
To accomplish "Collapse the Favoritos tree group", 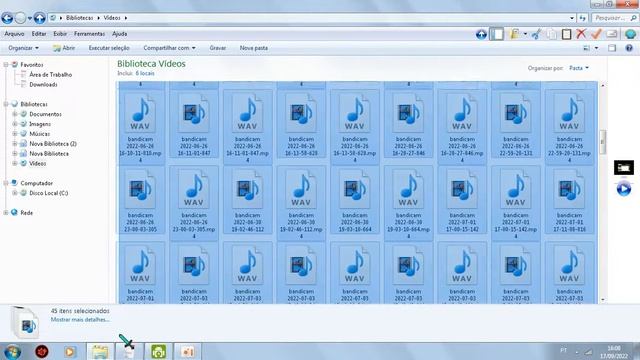I will tap(6, 65).
